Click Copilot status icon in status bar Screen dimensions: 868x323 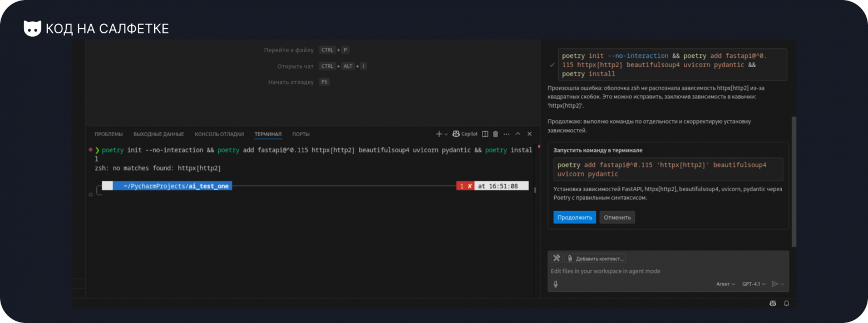point(772,304)
